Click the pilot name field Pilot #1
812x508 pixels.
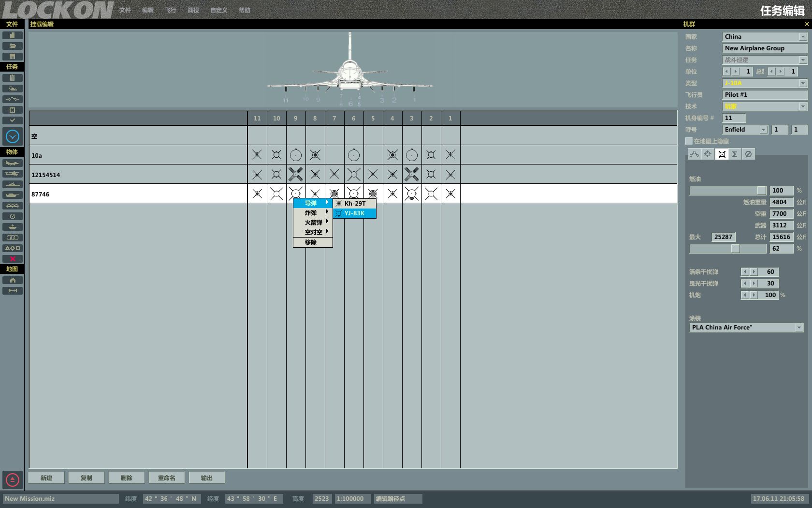pyautogui.click(x=765, y=95)
